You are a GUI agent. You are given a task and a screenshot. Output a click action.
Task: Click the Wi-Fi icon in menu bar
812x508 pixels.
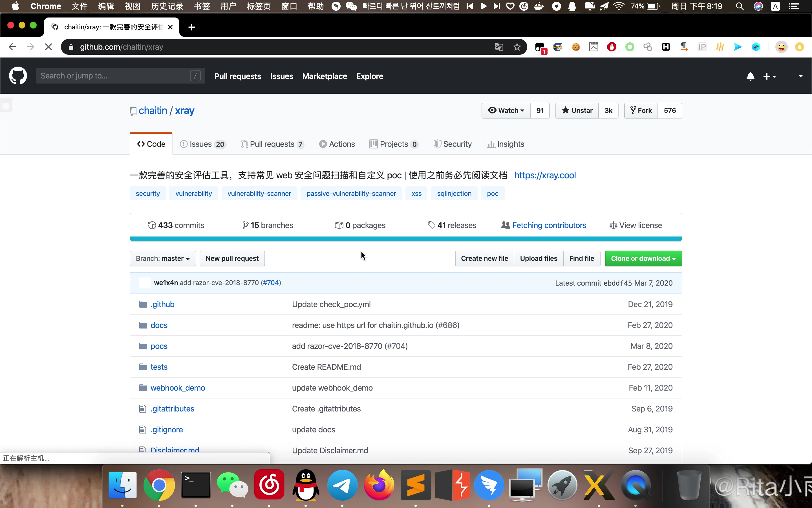618,6
